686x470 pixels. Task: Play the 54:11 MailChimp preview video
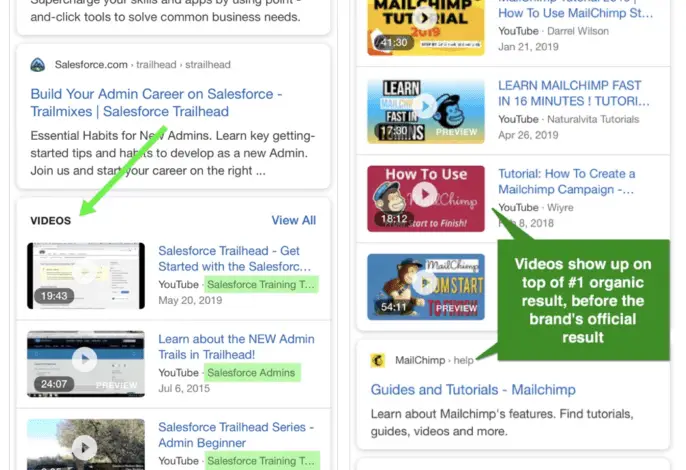coord(426,287)
